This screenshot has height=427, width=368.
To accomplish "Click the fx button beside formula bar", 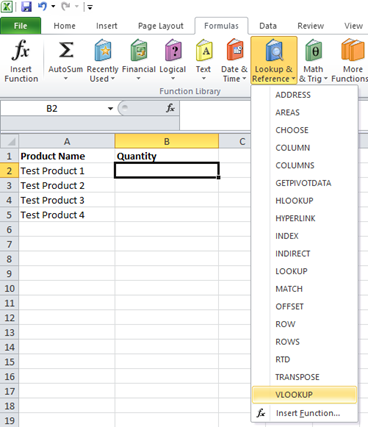I will click(x=170, y=108).
